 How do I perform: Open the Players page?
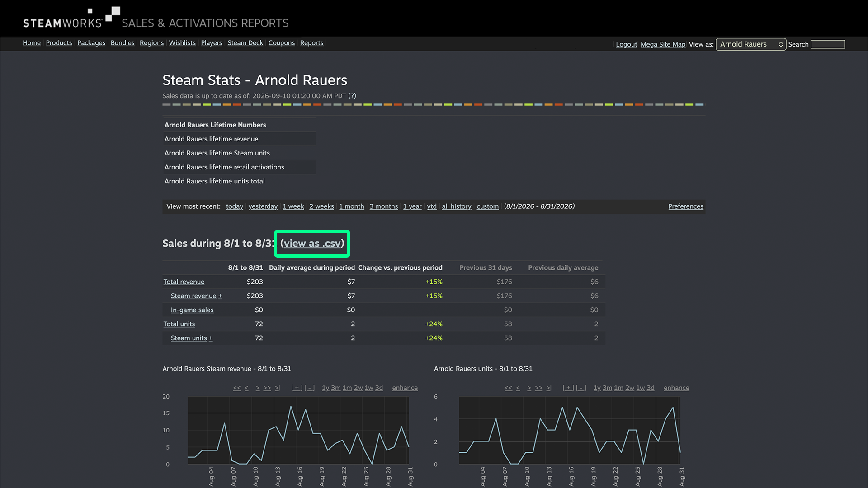[212, 43]
